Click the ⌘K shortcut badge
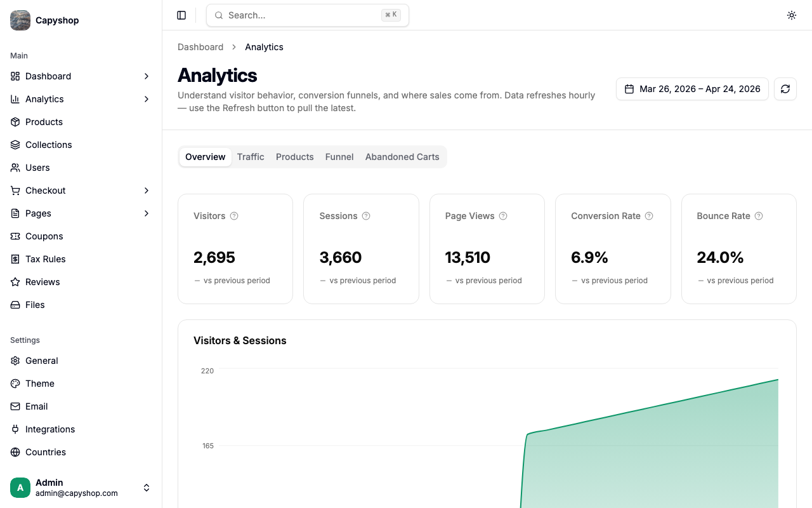Screen dimensions: 812x508 pyautogui.click(x=391, y=15)
